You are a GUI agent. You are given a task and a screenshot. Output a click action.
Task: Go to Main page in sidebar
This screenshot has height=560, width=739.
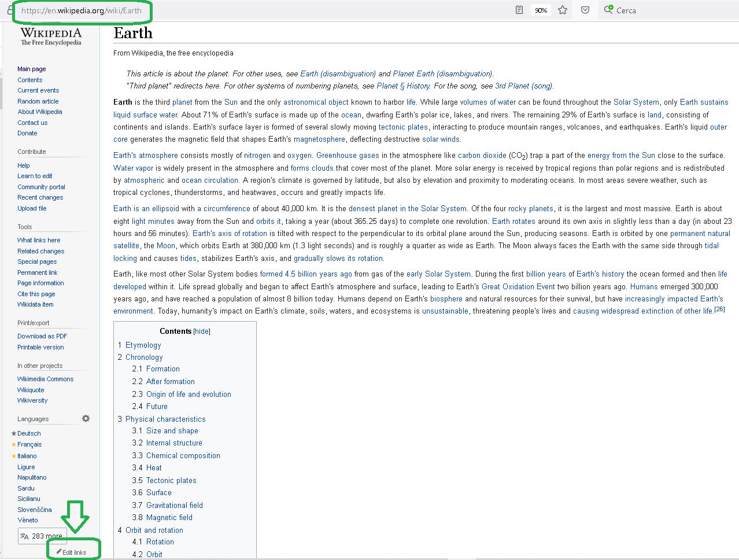tap(32, 69)
